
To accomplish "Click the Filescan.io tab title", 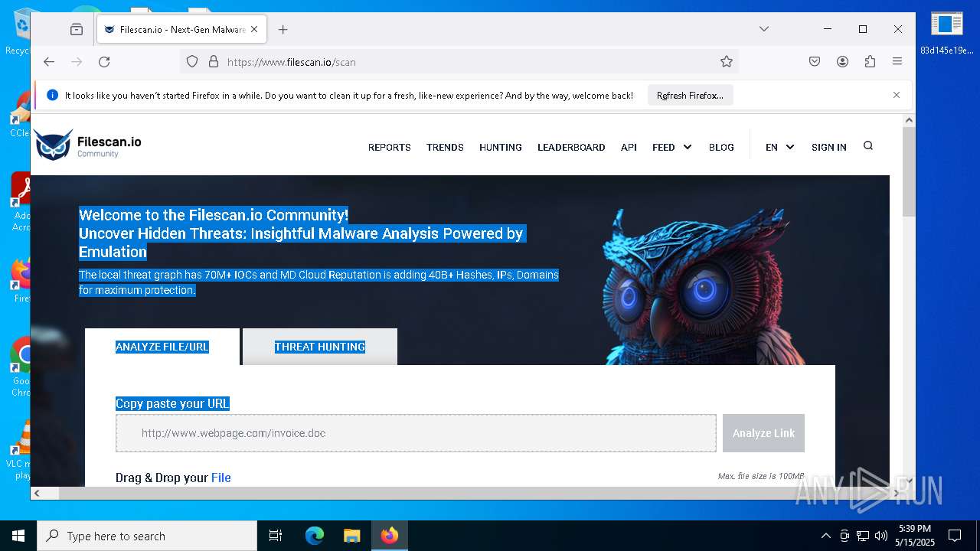I will point(183,29).
